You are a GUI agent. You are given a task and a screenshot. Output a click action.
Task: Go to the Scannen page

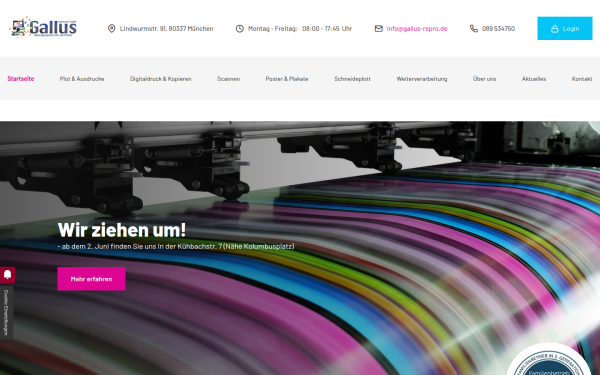pos(228,79)
